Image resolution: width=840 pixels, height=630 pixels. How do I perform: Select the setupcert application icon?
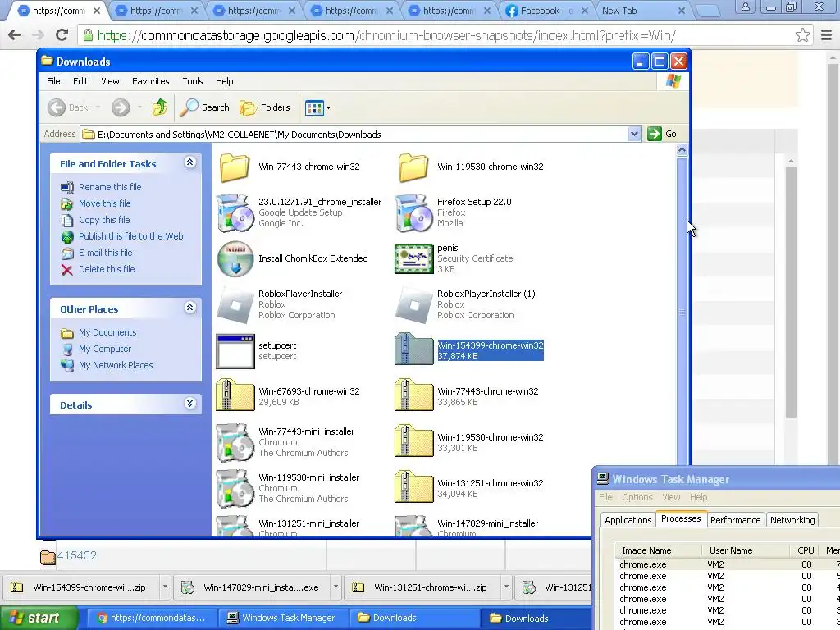[x=235, y=351]
